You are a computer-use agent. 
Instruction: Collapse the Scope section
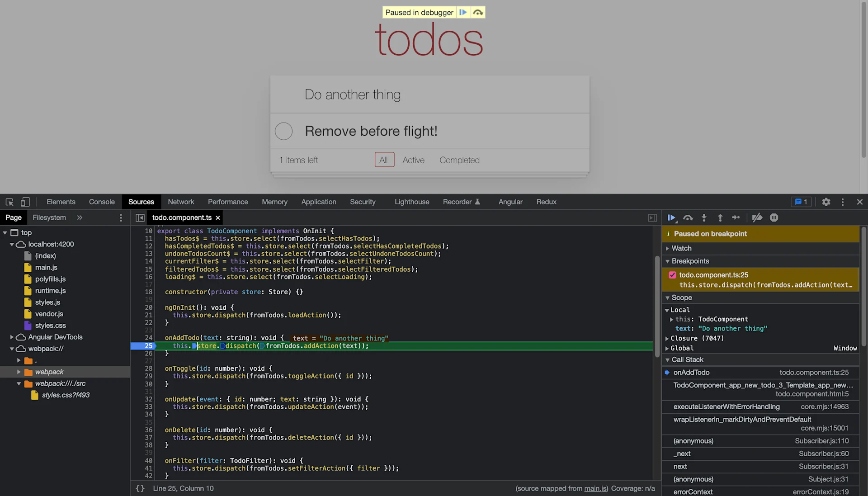pos(668,298)
